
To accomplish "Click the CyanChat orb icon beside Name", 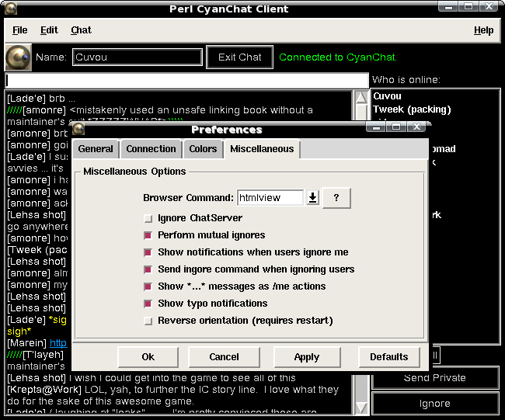I will point(19,57).
